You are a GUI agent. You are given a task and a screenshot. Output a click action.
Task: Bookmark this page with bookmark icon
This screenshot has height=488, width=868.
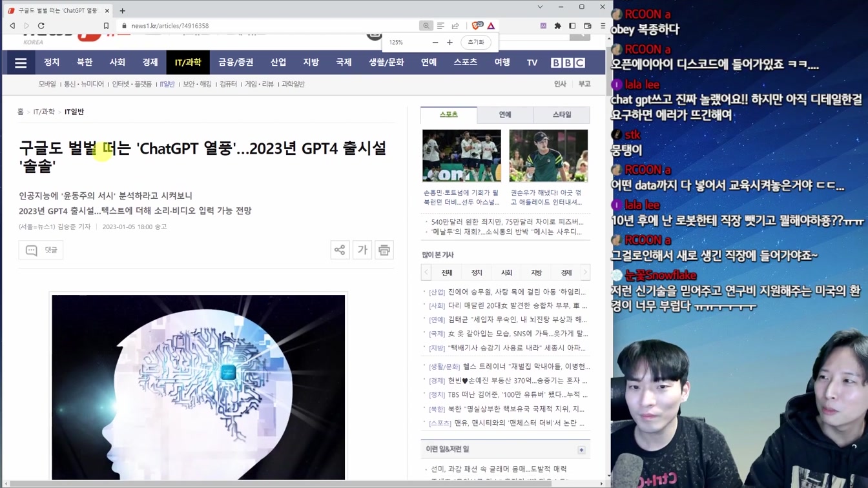(106, 26)
